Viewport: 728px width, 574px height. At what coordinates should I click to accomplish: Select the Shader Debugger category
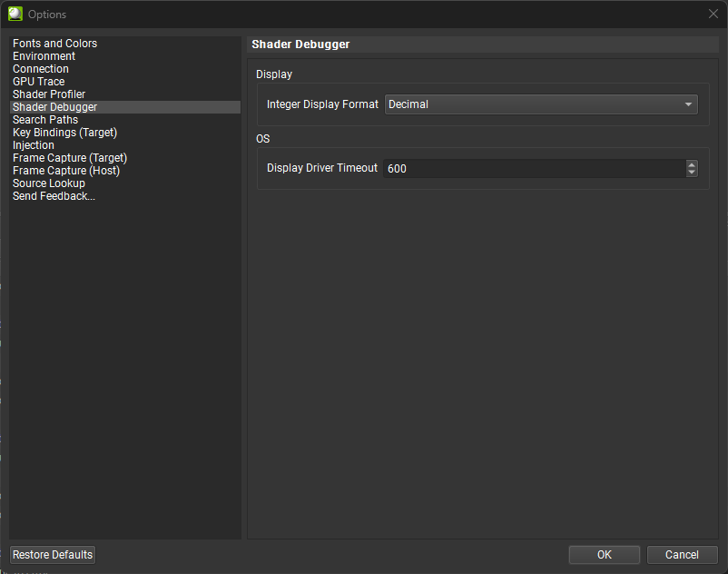54,106
